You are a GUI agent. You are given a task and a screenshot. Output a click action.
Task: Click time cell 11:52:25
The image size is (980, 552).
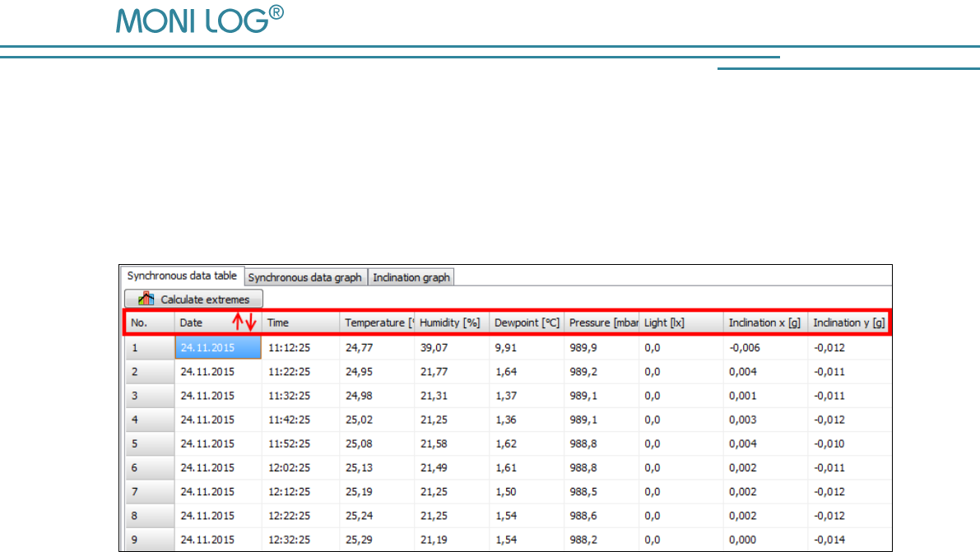click(290, 444)
